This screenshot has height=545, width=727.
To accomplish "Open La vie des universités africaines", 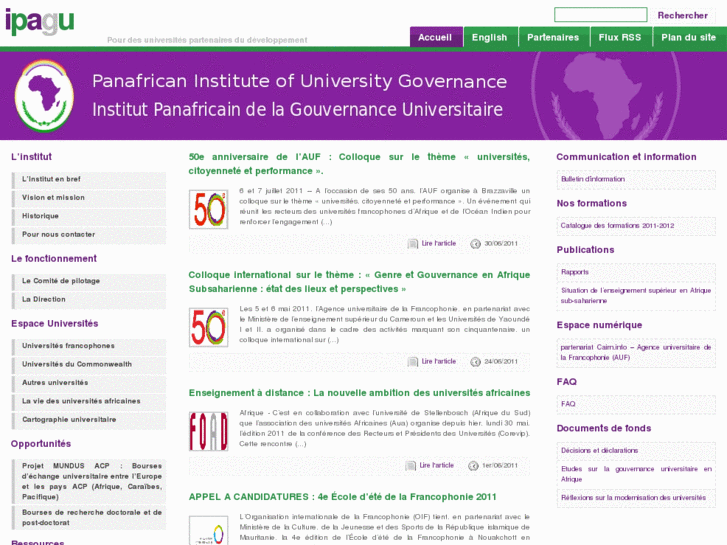I will click(89, 402).
